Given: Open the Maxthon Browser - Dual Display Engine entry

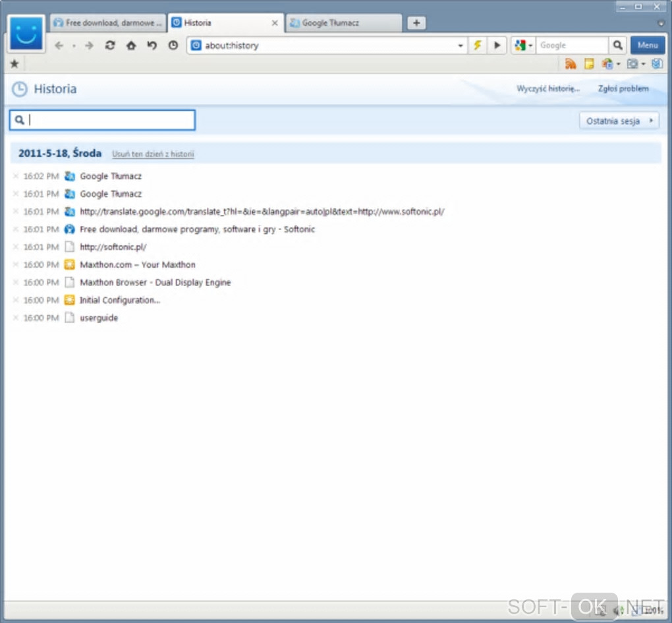Looking at the screenshot, I should [x=155, y=283].
